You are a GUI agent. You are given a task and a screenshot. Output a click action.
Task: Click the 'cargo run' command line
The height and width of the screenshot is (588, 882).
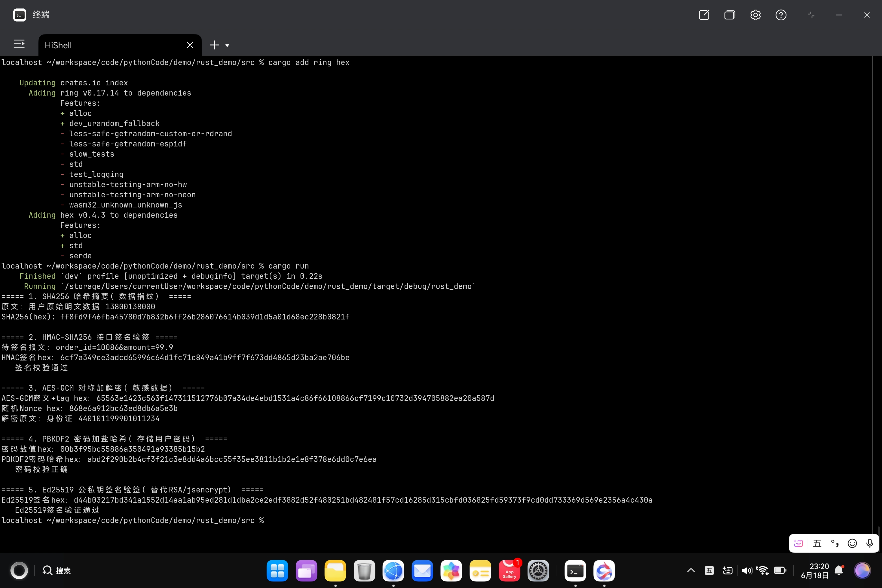155,266
